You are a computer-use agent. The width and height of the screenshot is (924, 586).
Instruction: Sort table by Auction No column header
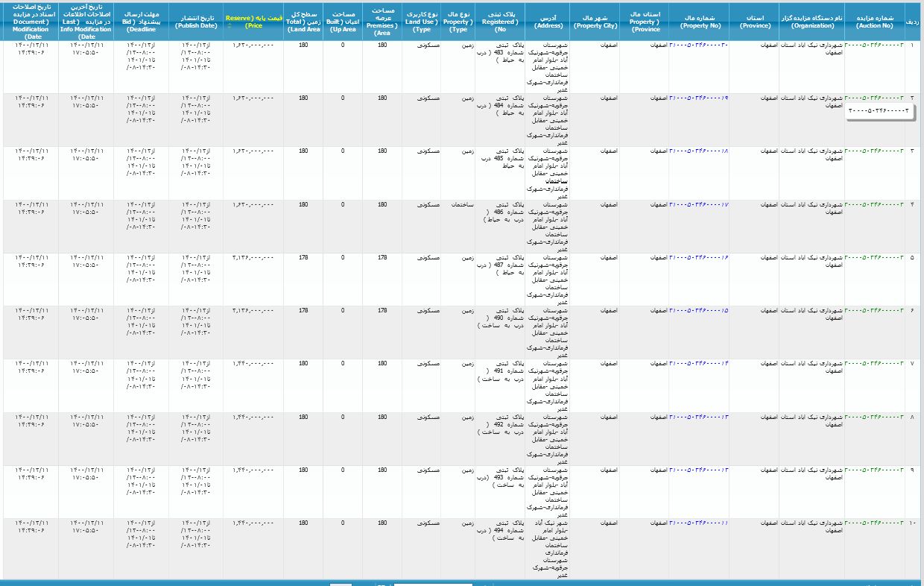(874, 20)
